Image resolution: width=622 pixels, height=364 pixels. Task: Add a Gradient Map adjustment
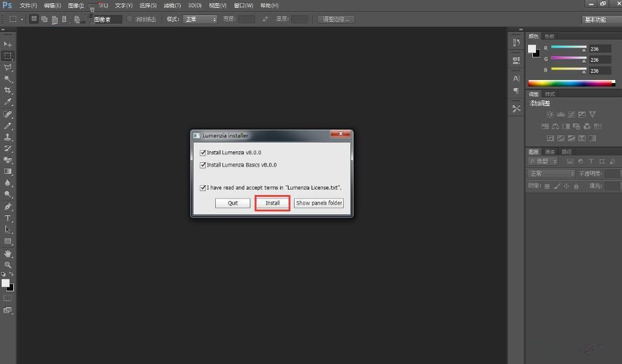(593, 138)
